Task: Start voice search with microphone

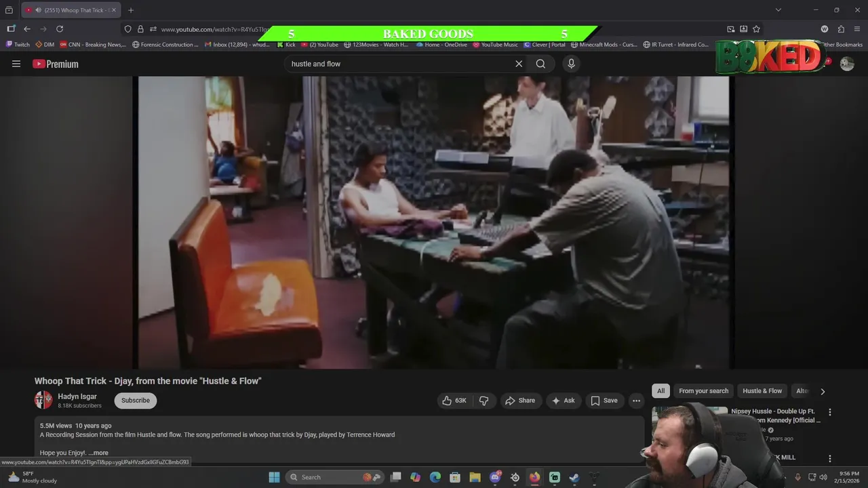Action: pos(571,64)
